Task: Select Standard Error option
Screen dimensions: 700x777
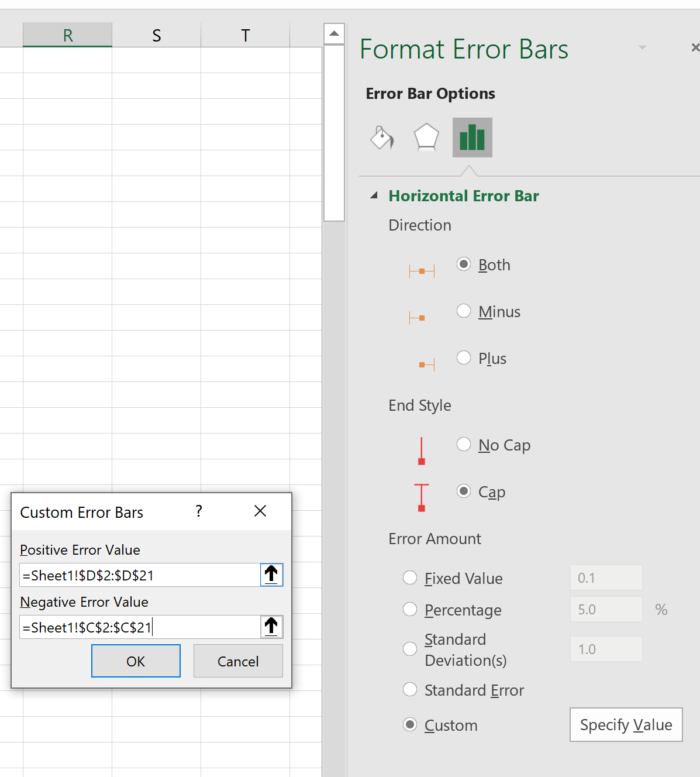Action: pos(410,690)
